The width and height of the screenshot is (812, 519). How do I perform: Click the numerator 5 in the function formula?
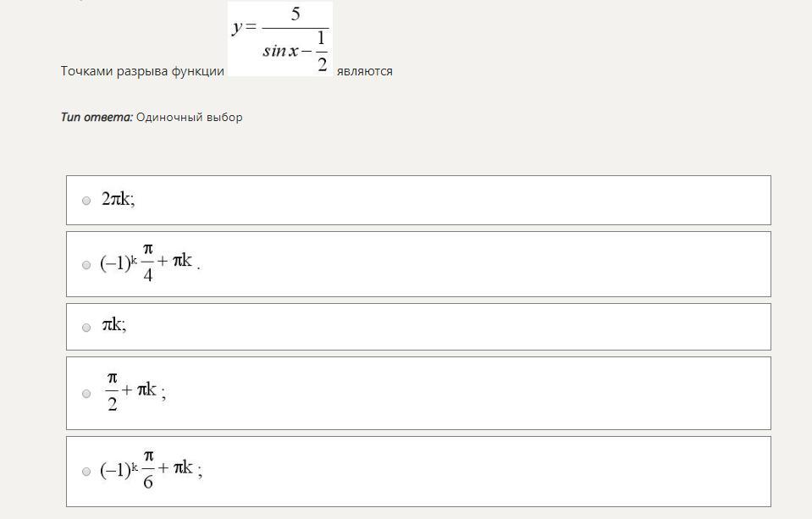click(x=296, y=14)
